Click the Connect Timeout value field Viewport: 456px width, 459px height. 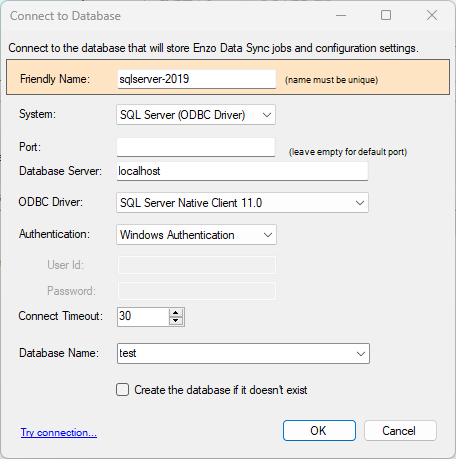(143, 316)
